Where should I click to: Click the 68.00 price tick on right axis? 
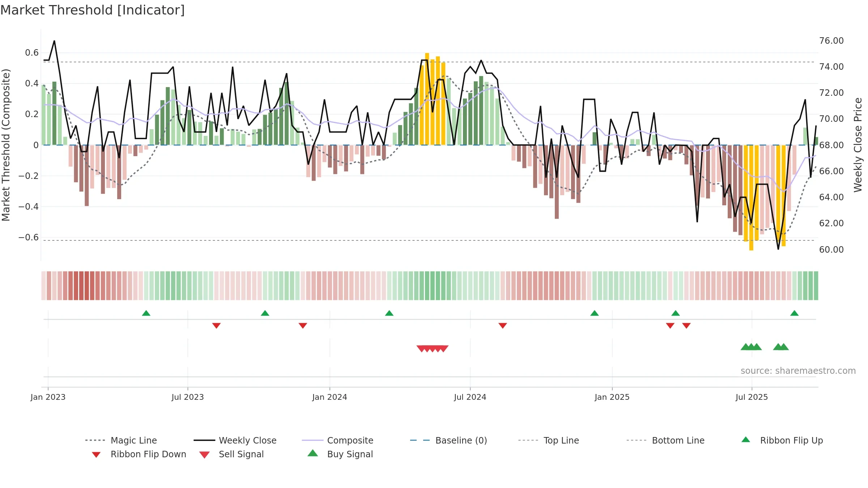831,145
